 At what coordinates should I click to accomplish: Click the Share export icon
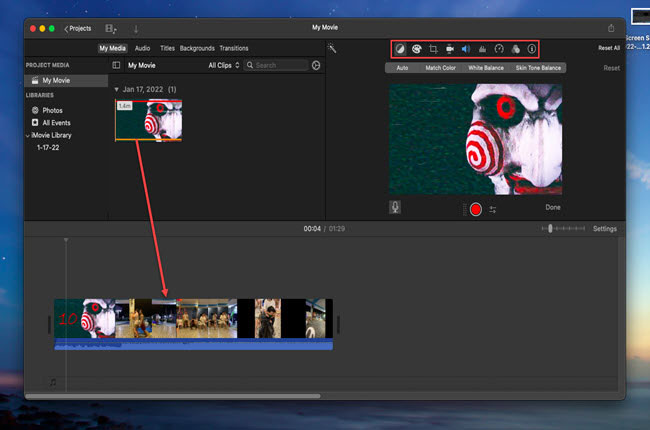click(x=611, y=28)
